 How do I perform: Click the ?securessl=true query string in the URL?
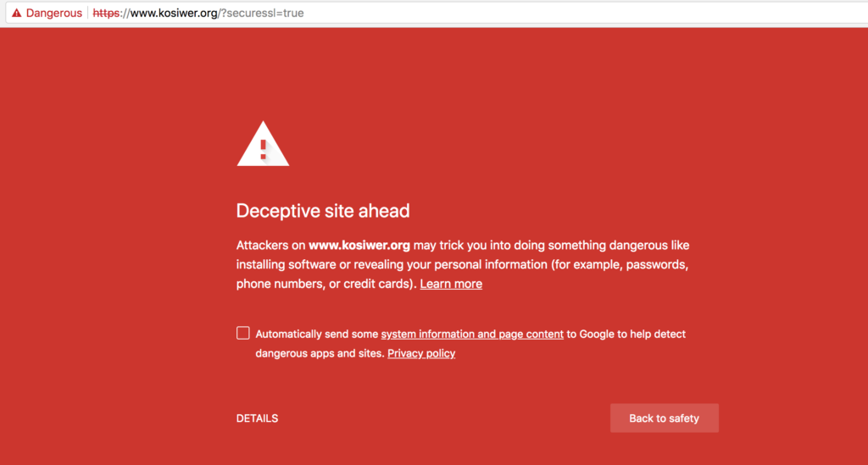(x=261, y=13)
